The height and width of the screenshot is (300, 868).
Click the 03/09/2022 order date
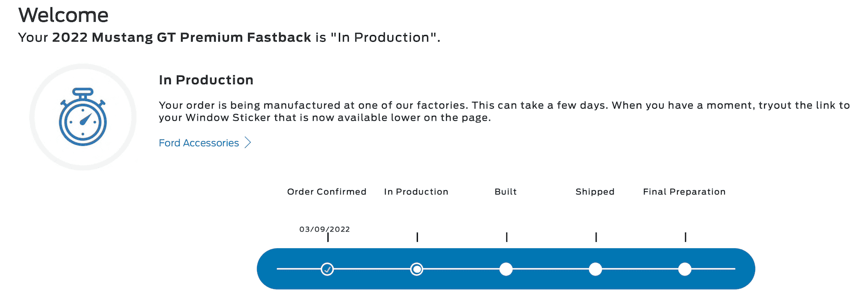[324, 229]
